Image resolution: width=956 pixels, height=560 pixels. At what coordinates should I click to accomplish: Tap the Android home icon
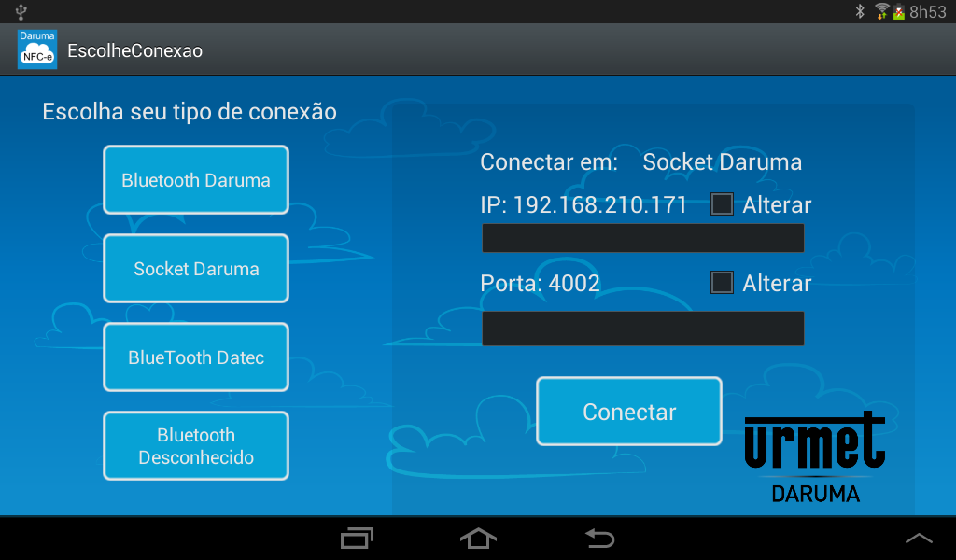(478, 538)
